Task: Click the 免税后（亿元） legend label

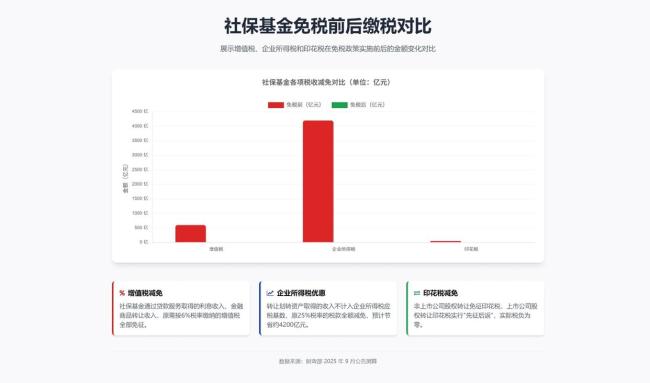Action: tap(367, 105)
